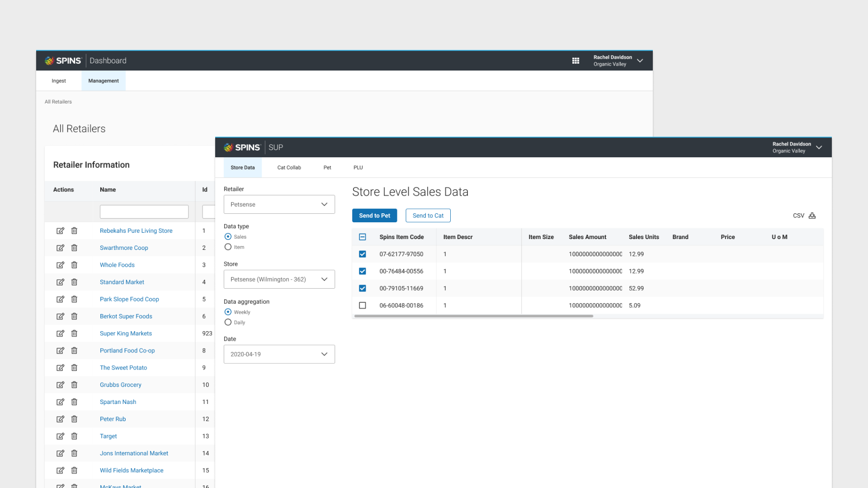
Task: Select the Item data type radio
Action: (228, 247)
